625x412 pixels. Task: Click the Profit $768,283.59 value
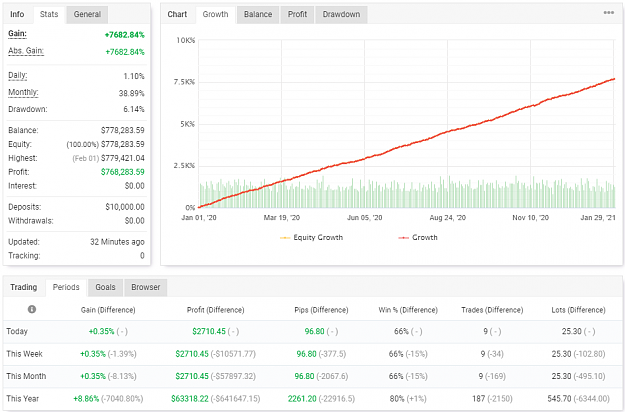click(123, 172)
